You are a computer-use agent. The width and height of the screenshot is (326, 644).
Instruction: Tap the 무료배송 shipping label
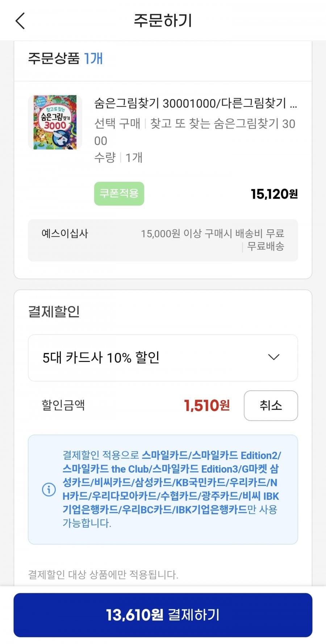[x=266, y=246]
